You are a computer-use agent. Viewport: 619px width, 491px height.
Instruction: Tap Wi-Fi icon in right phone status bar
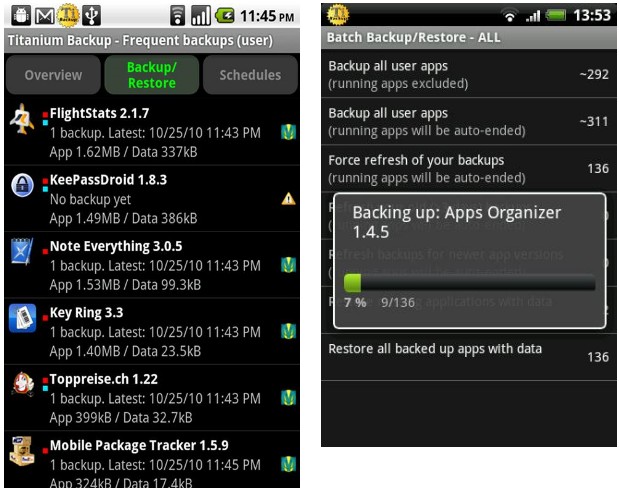pyautogui.click(x=510, y=16)
